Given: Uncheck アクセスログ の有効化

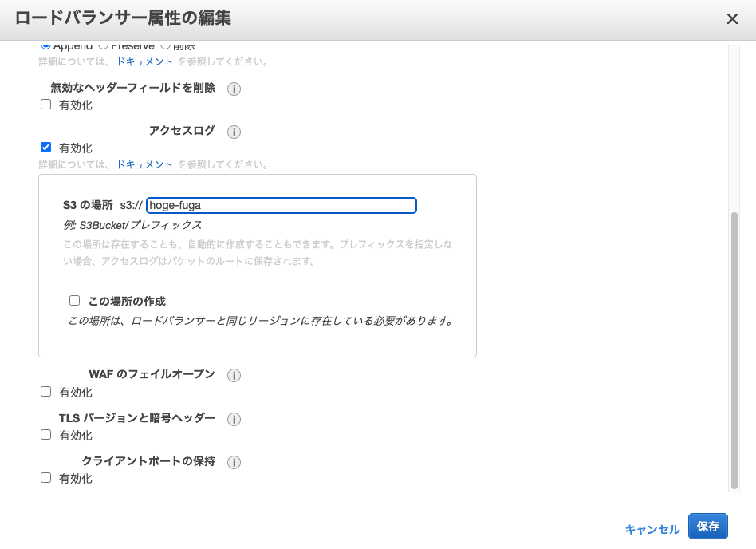Looking at the screenshot, I should tap(45, 148).
